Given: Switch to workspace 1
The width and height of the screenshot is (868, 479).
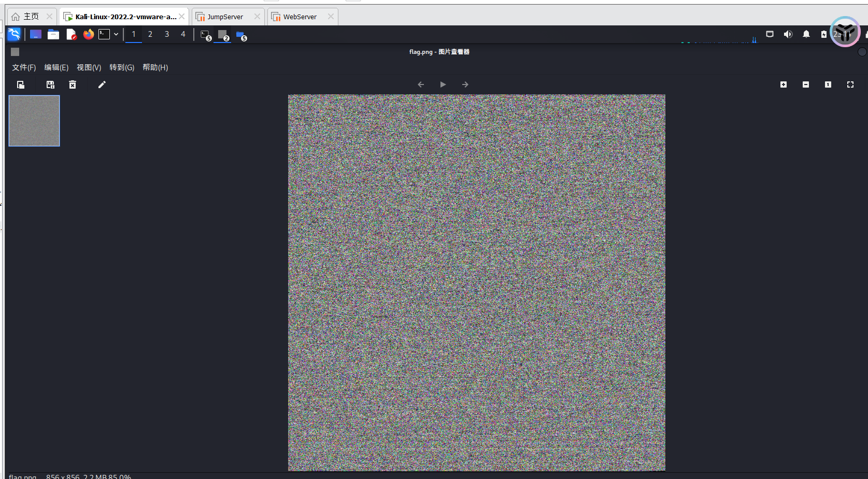Looking at the screenshot, I should coord(134,34).
